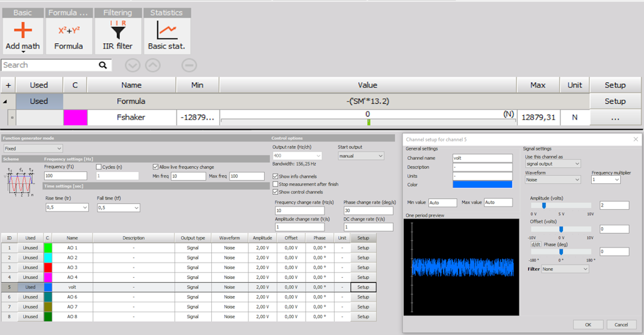The image size is (644, 335).
Task: Open Frequency multiplier dropdown
Action: coord(606,179)
